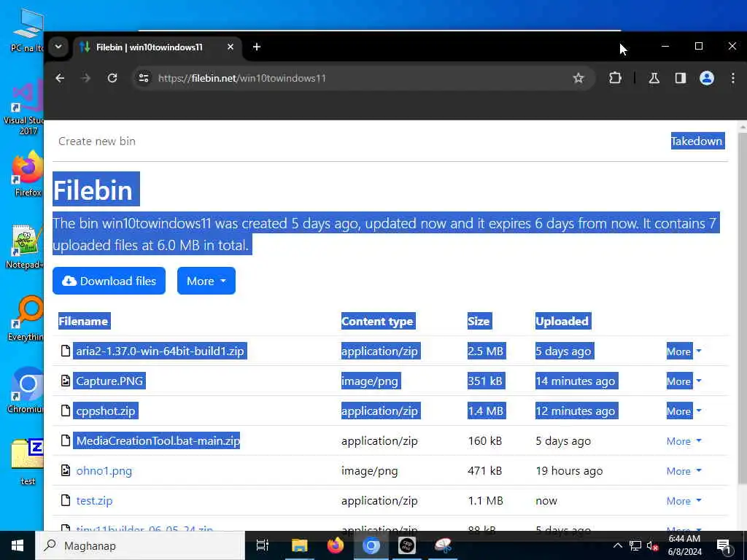The image size is (747, 560).
Task: Click file icon beside test.zip
Action: tap(66, 500)
